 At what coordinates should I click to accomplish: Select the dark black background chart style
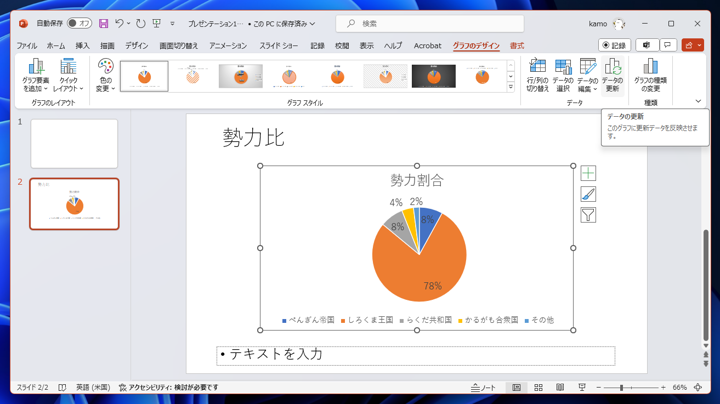tap(433, 76)
